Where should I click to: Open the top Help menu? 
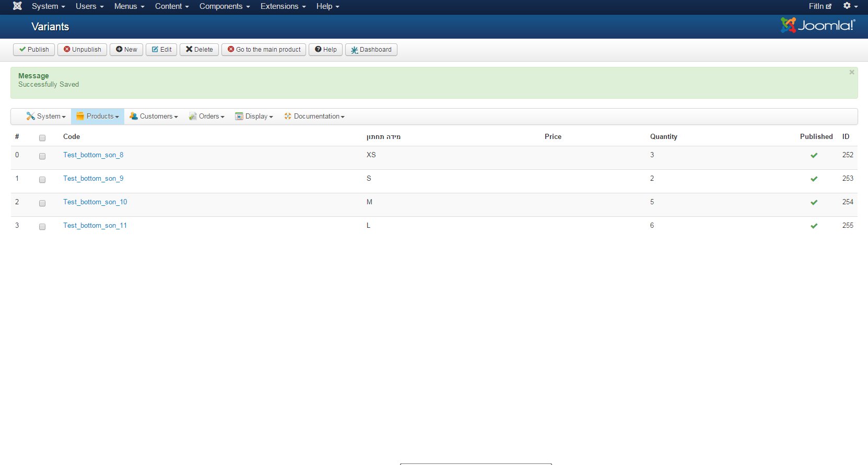pyautogui.click(x=328, y=6)
